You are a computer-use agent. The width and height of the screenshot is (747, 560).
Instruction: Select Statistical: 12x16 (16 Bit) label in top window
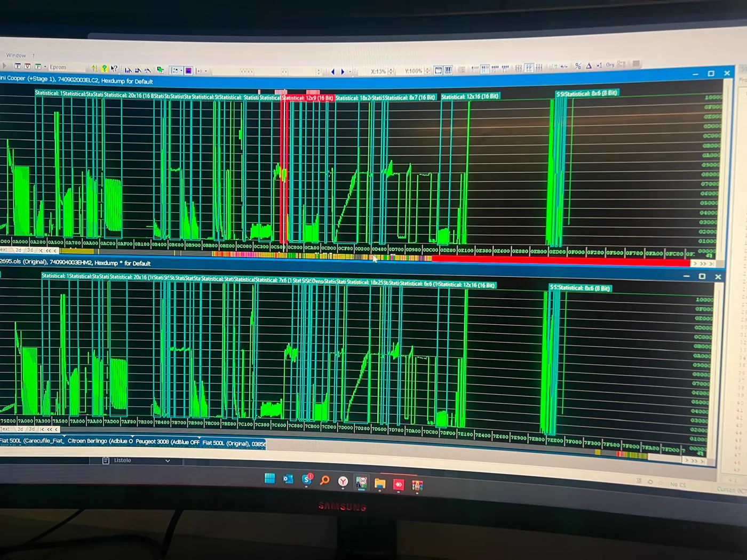pos(470,97)
